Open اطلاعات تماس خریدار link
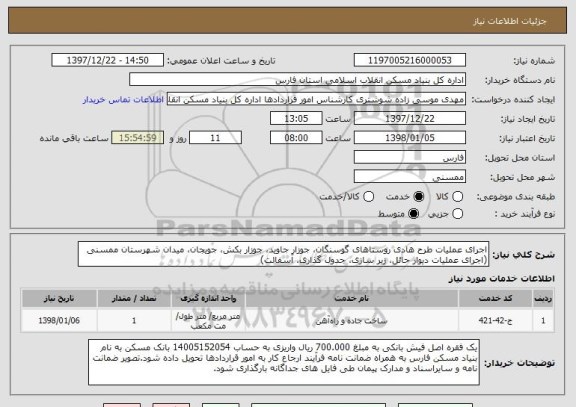The image size is (576, 407). [123, 100]
